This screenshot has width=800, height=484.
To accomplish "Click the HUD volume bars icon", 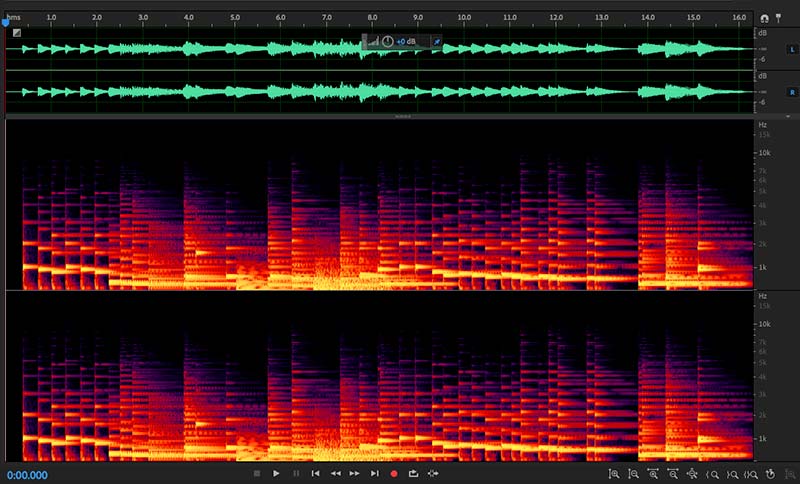I will (373, 41).
